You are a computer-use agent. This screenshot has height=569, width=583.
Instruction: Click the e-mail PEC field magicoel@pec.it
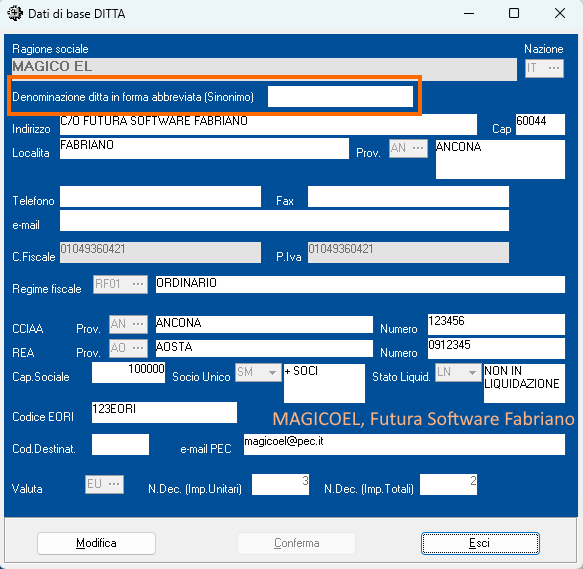click(x=404, y=444)
